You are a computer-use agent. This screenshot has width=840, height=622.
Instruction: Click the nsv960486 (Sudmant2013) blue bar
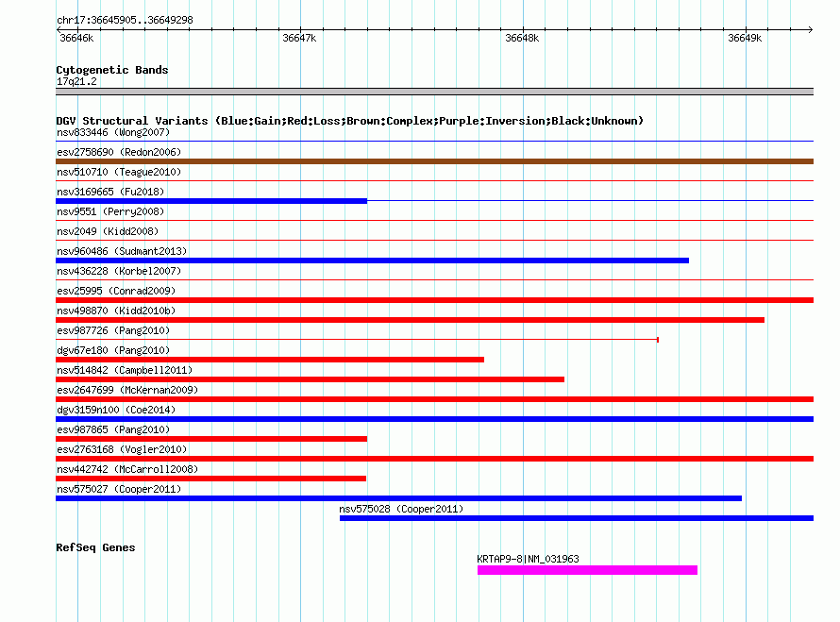(x=372, y=261)
